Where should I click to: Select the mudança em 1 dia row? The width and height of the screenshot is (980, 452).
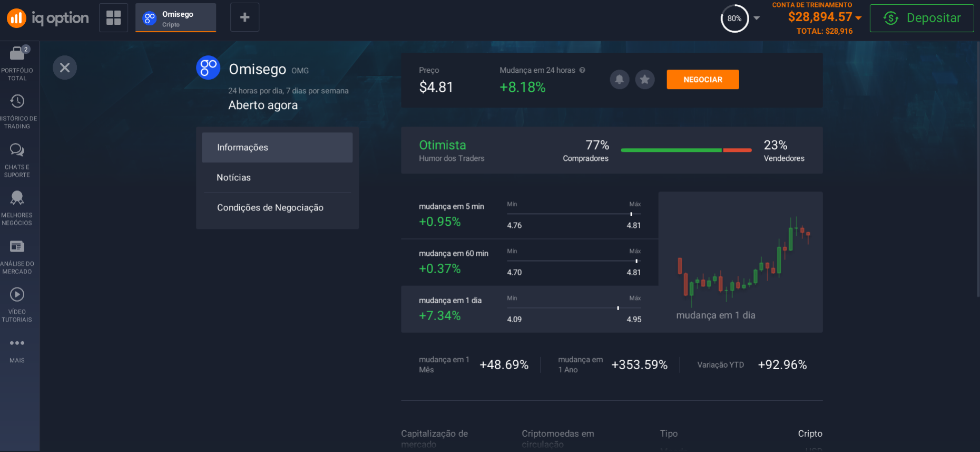(x=530, y=309)
